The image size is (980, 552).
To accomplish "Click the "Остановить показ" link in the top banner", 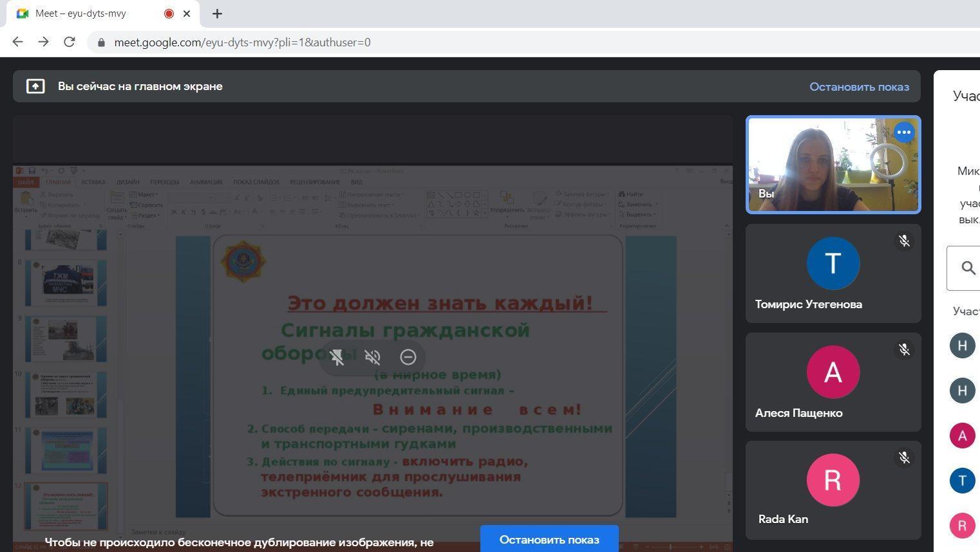I will [859, 87].
